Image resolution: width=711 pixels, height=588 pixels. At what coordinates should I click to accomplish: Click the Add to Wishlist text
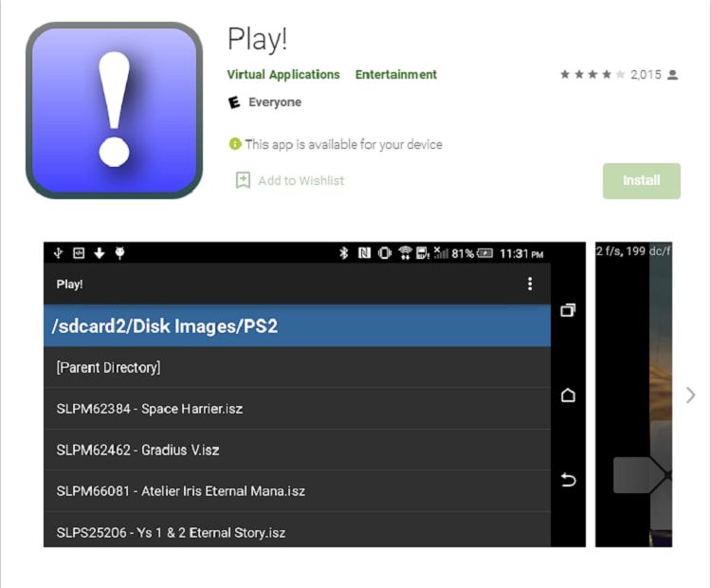[301, 180]
